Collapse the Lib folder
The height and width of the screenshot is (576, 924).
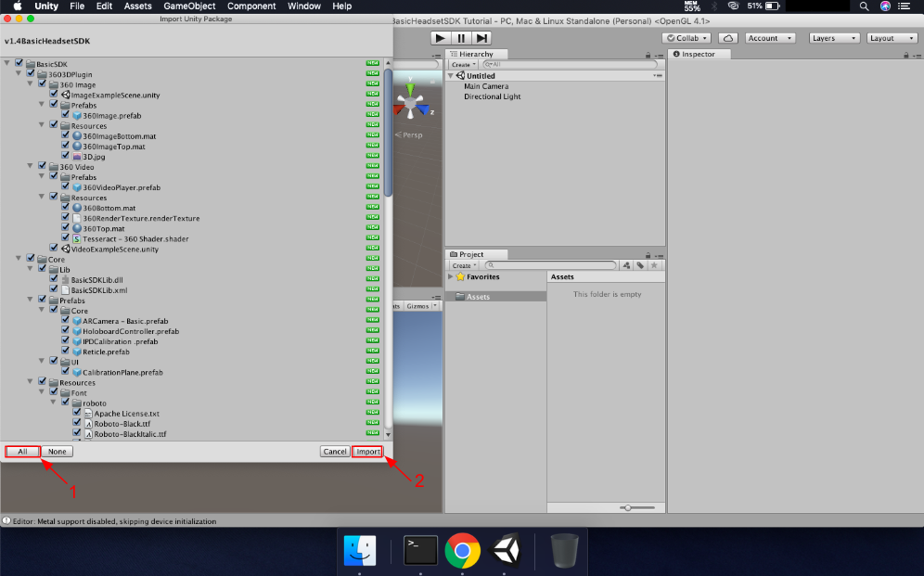pyautogui.click(x=30, y=269)
